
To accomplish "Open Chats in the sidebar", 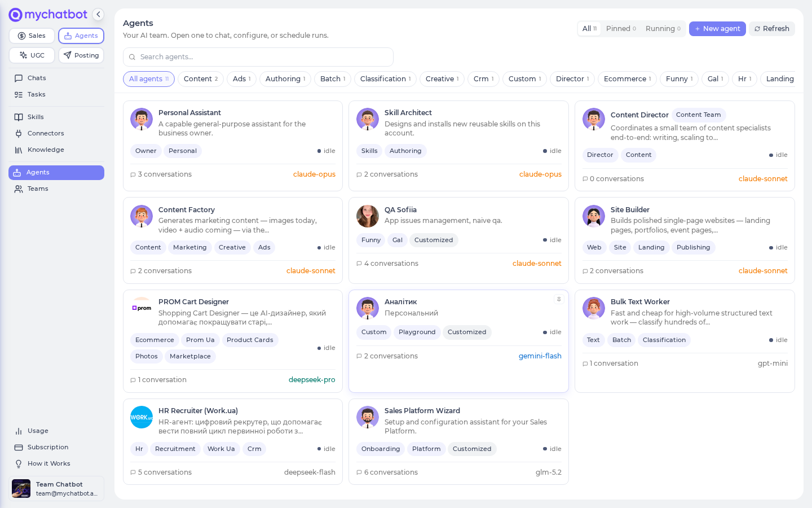I will [x=56, y=78].
